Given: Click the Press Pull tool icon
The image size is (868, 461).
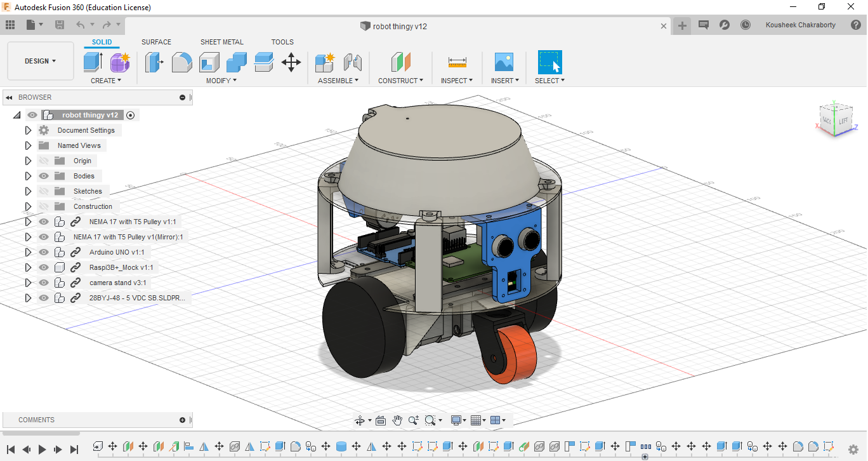Looking at the screenshot, I should (154, 62).
